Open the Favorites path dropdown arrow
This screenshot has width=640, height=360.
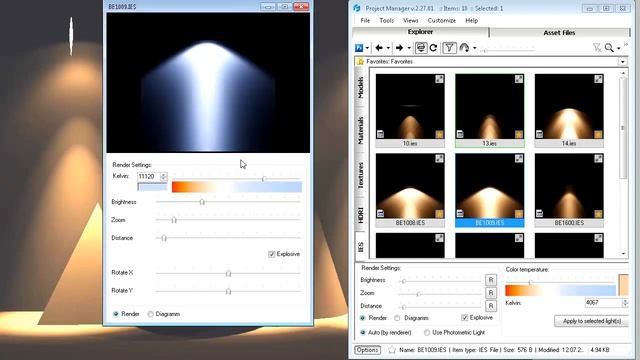click(x=622, y=62)
